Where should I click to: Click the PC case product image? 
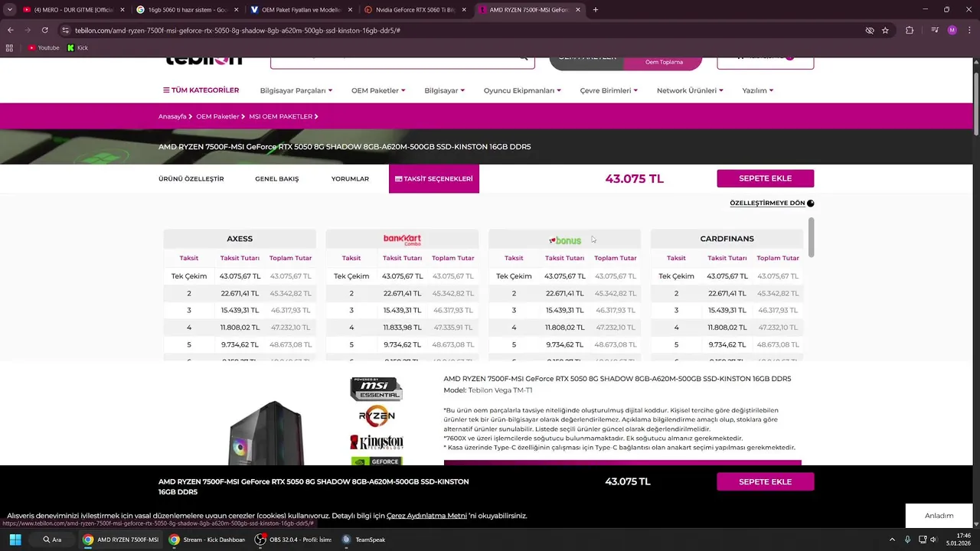click(266, 432)
